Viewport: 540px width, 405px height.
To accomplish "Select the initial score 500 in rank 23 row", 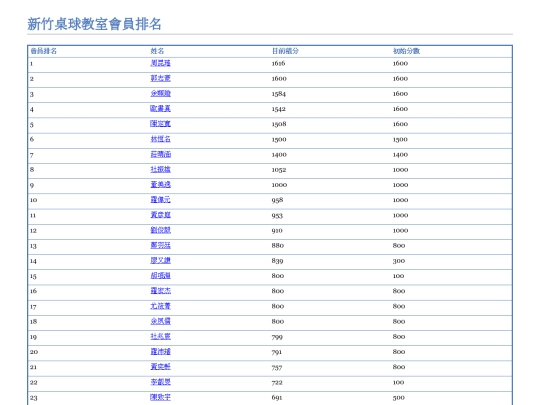I will 399,397.
